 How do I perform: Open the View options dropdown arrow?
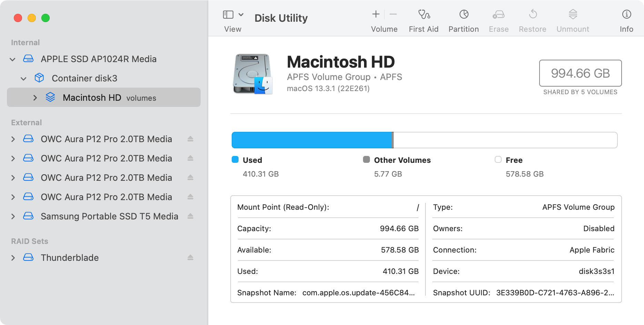(x=241, y=14)
